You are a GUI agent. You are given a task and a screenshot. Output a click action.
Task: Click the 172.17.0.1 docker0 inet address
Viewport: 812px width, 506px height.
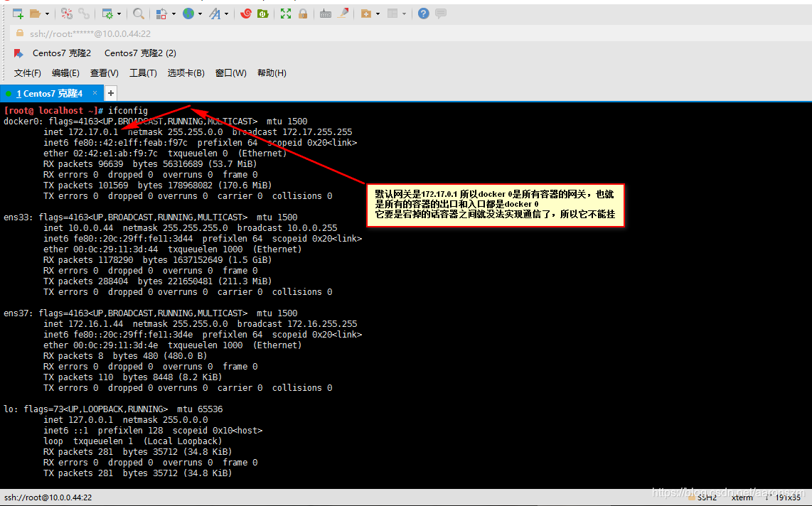[93, 132]
